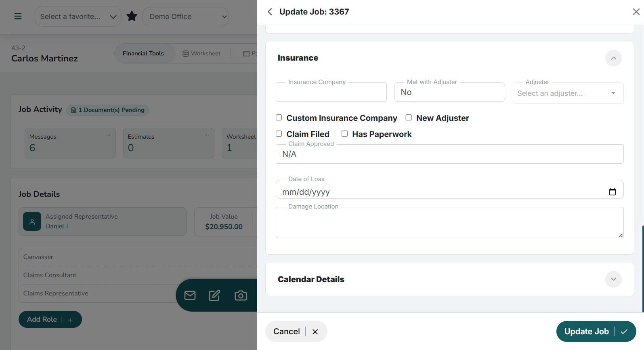Click the envelope message icon
The image size is (644, 350).
190,295
